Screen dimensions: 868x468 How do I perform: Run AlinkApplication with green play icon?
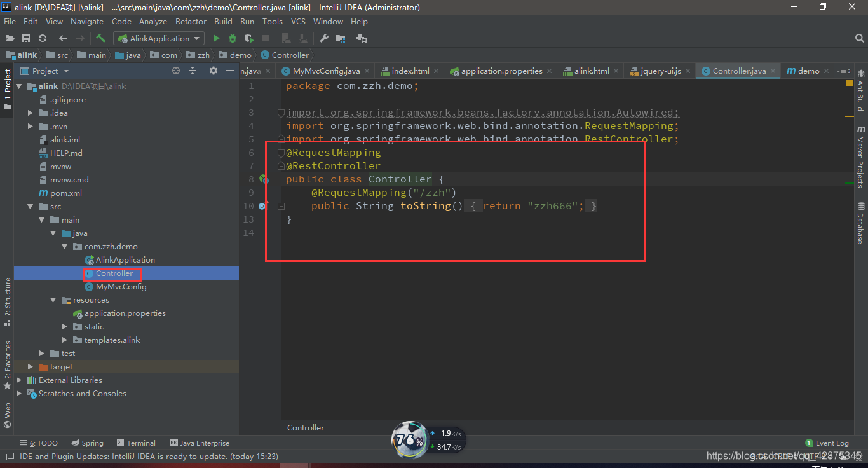216,38
